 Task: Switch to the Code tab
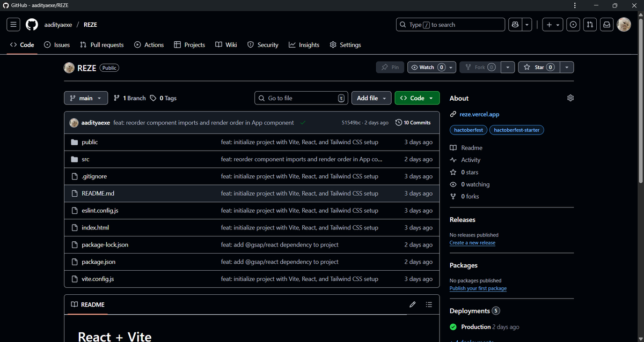(x=22, y=45)
